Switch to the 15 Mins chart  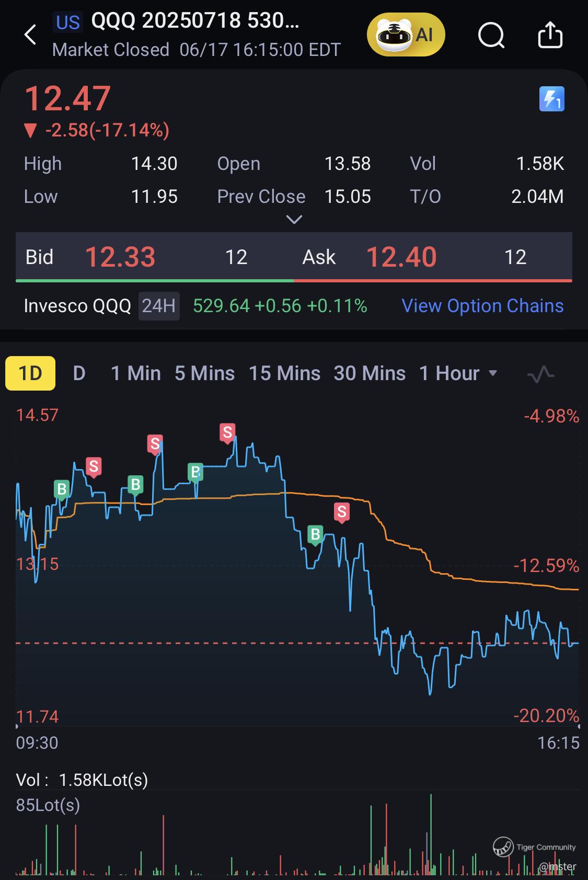(284, 373)
